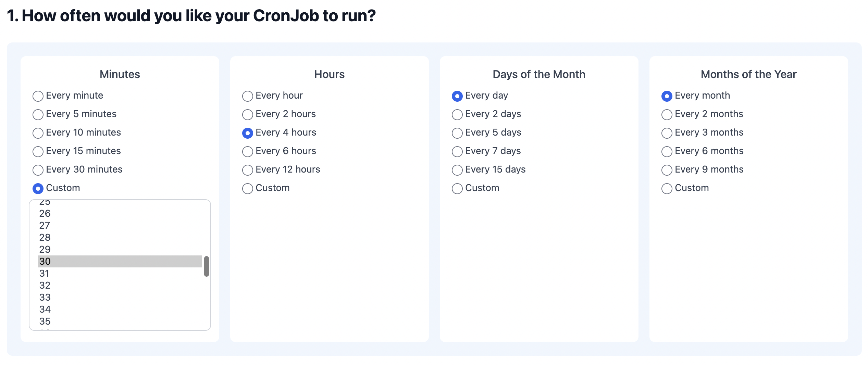Select minute 31 in custom list
The width and height of the screenshot is (868, 365).
click(x=120, y=273)
